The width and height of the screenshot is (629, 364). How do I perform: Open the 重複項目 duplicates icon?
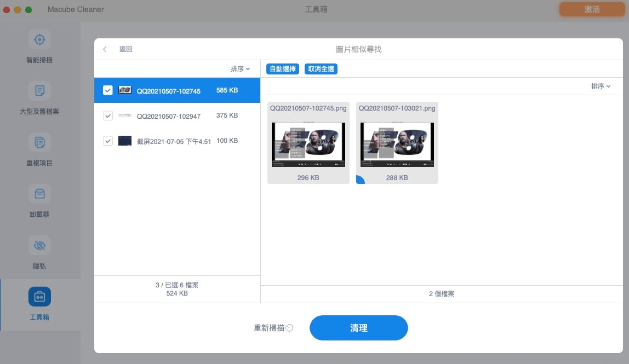point(39,142)
